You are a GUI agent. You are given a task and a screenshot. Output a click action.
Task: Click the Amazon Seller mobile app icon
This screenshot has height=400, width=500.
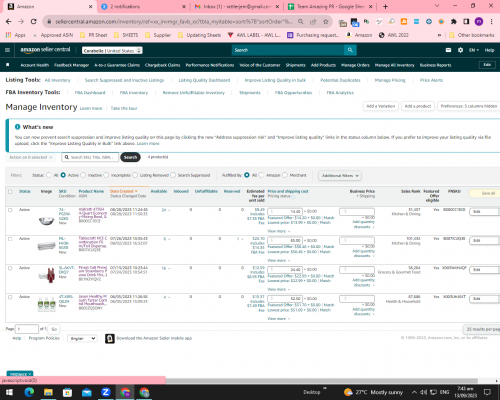(110, 338)
